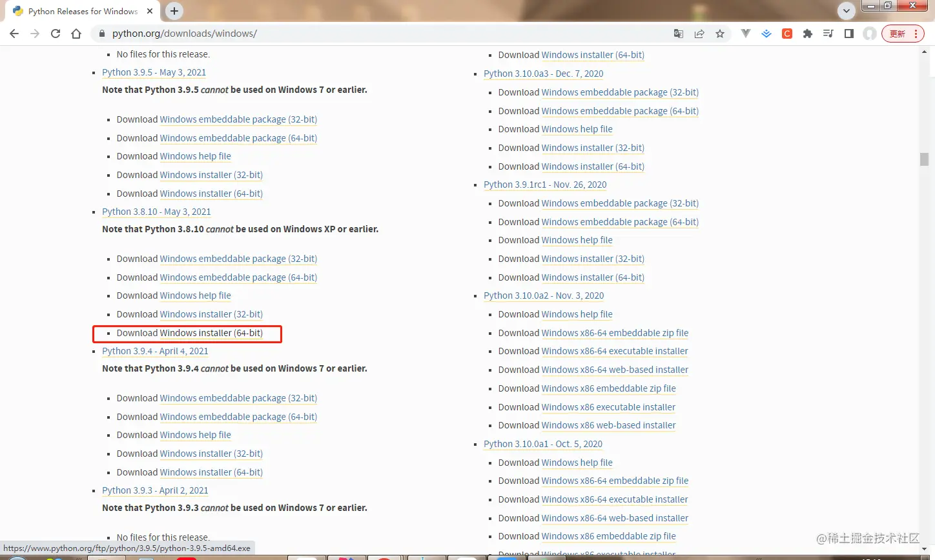Download Python 3.9.4 embeddable package (32-bit)
Screen dimensions: 935x560
click(x=238, y=398)
